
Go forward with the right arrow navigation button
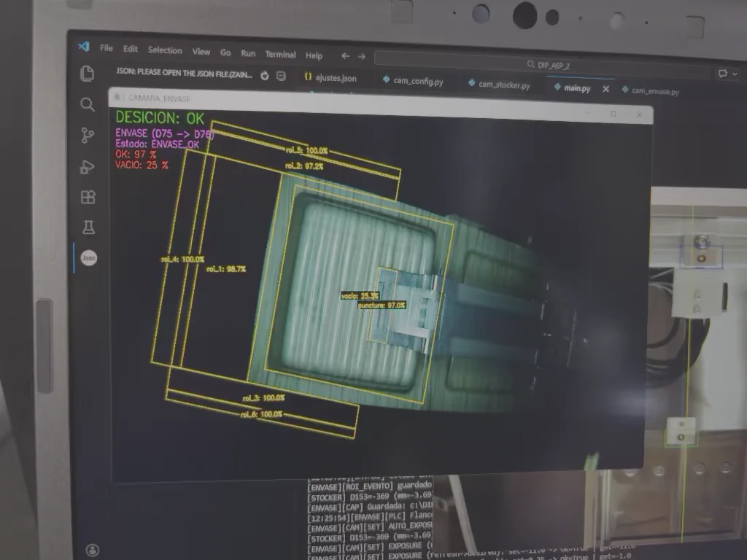(362, 57)
